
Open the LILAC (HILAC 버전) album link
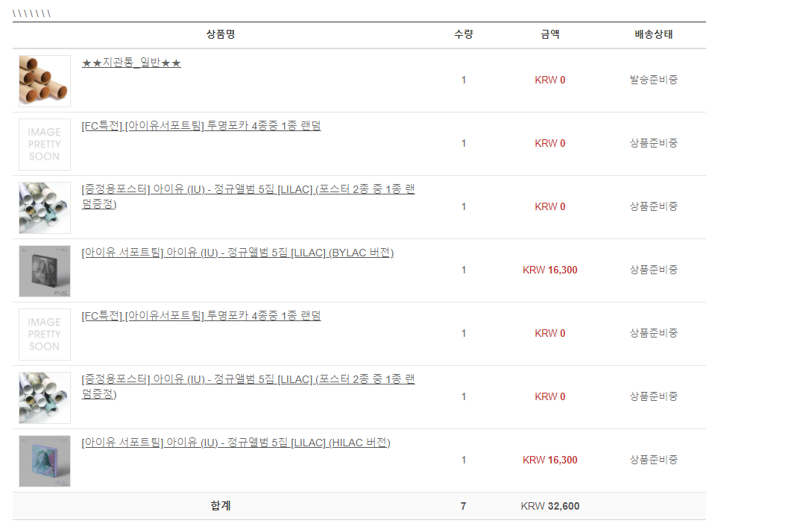[x=236, y=443]
